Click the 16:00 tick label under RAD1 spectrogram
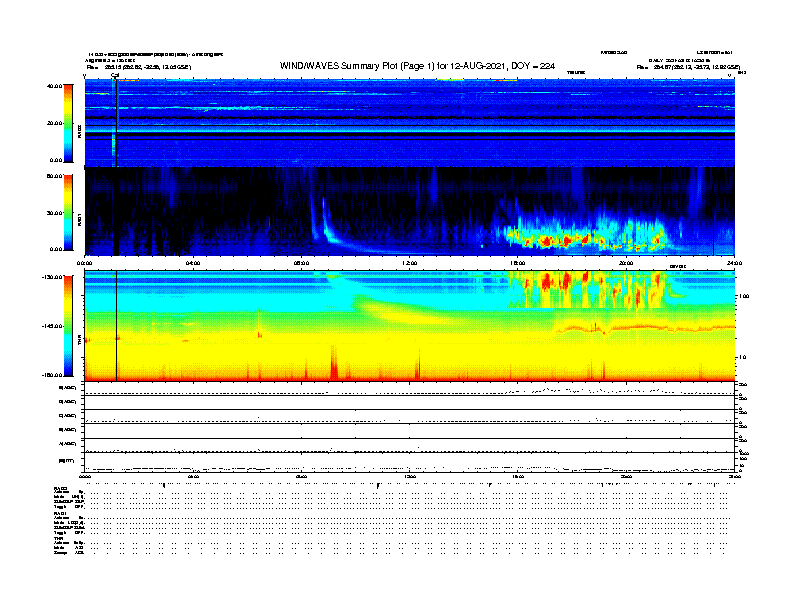This screenshot has width=792, height=612. tap(518, 263)
